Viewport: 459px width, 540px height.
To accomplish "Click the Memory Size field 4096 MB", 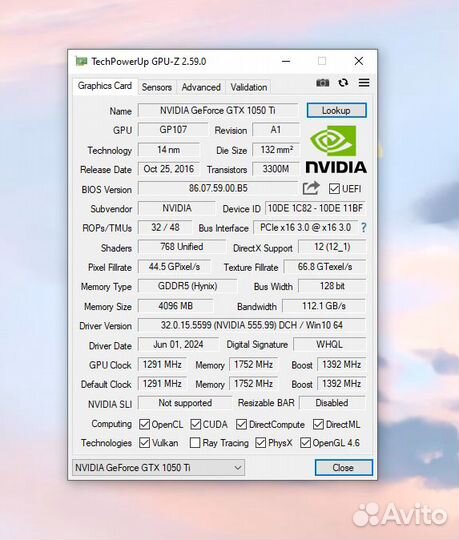I will tap(176, 306).
